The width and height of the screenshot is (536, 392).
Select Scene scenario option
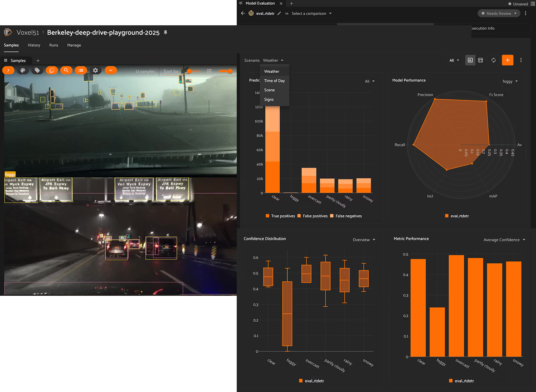click(x=275, y=90)
